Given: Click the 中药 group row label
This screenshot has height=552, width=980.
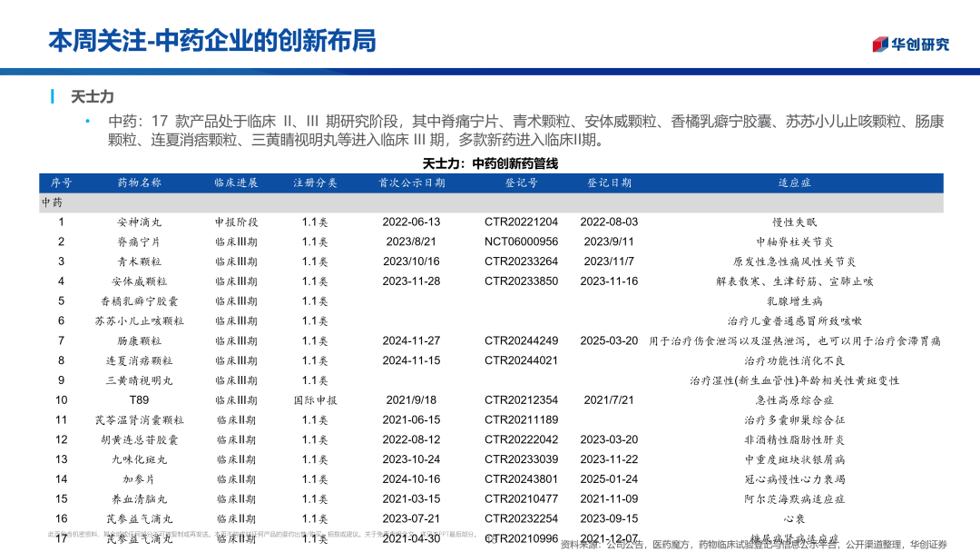Looking at the screenshot, I should (x=52, y=202).
